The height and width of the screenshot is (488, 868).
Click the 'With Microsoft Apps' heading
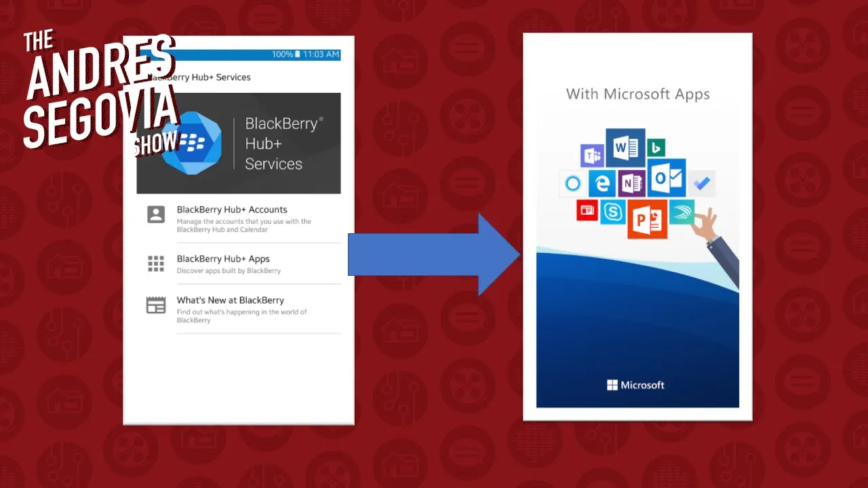point(638,94)
